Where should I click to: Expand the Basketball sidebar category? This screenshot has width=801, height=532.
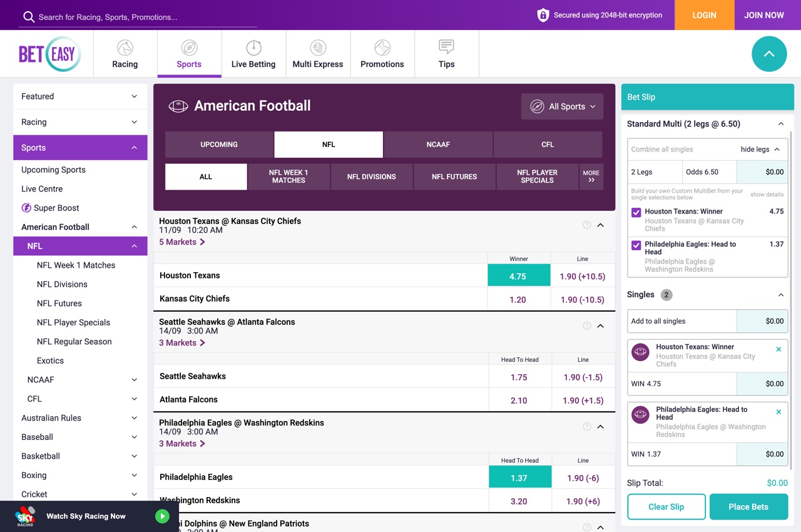pyautogui.click(x=80, y=456)
